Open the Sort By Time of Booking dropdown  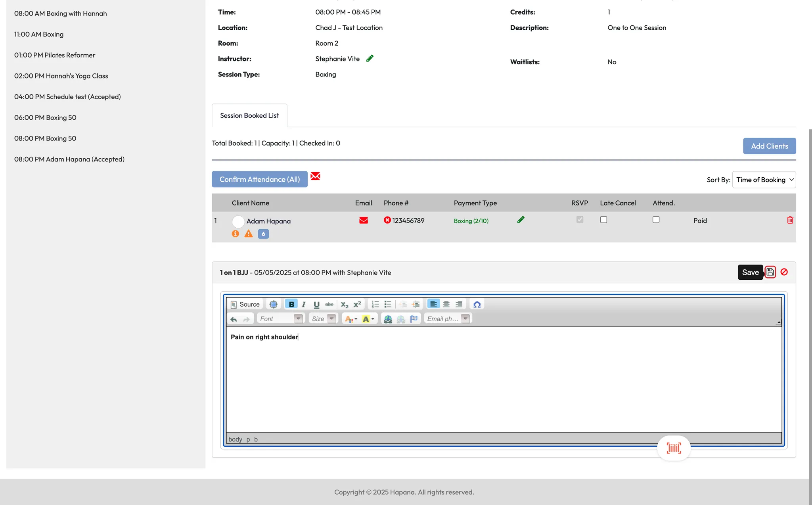tap(764, 180)
